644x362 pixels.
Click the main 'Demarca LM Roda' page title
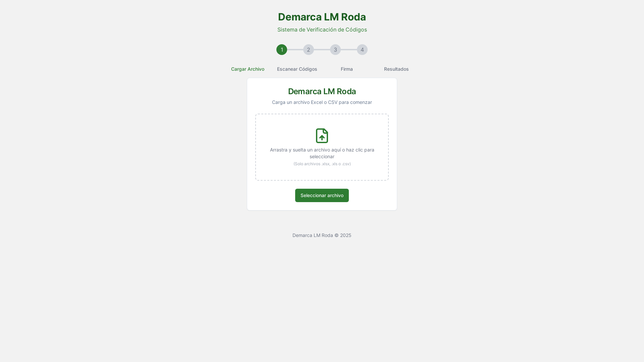[x=322, y=17]
